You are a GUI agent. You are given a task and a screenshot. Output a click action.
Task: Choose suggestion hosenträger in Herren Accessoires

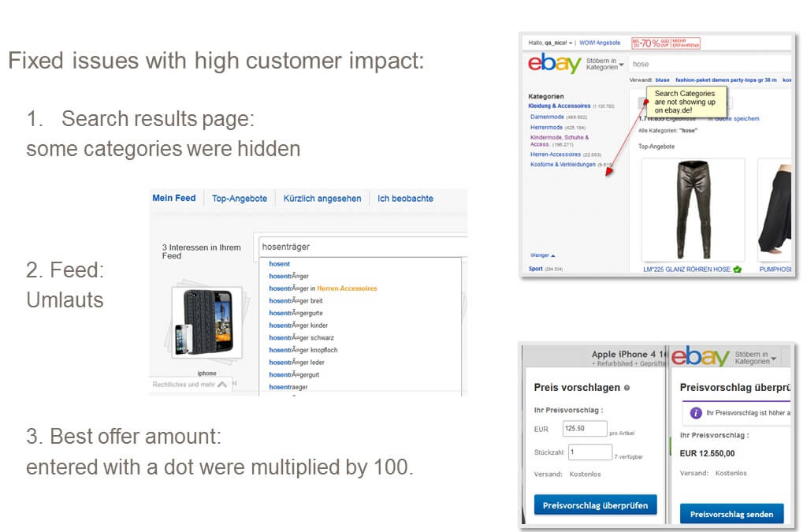(322, 288)
